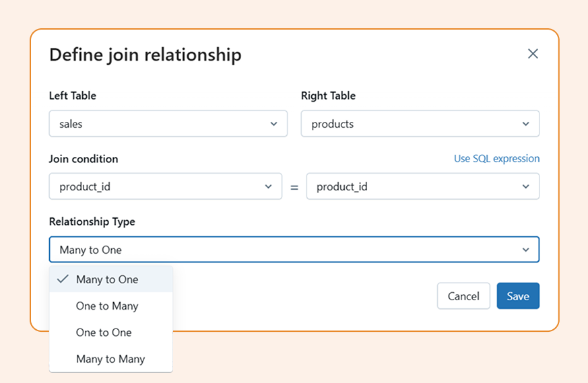588x383 pixels.
Task: Click the Left Table field label
Action: coord(73,96)
